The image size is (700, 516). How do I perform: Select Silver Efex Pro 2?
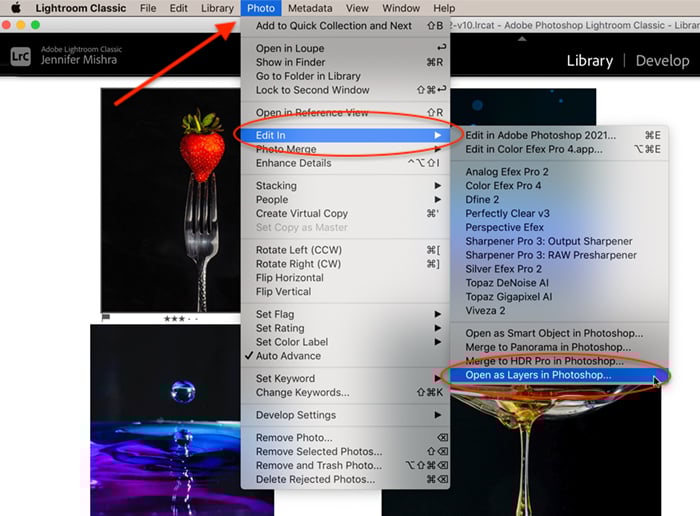559,269
